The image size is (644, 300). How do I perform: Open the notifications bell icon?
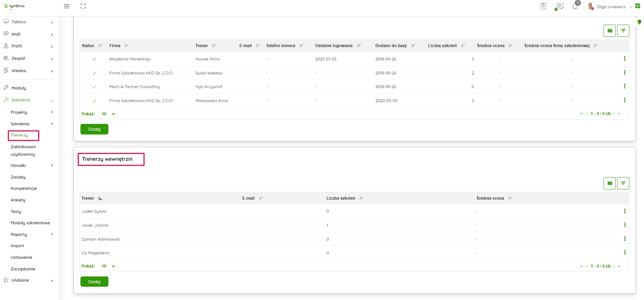575,6
